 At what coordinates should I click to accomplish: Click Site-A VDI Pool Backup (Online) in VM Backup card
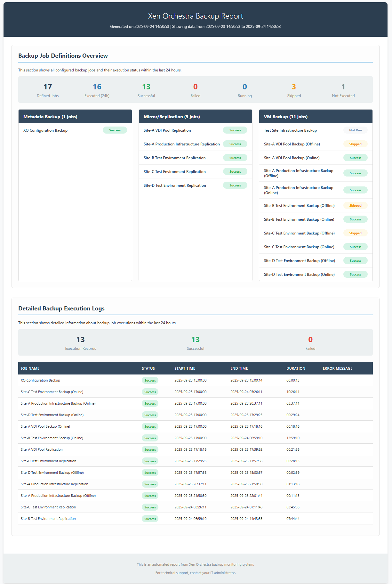(292, 158)
